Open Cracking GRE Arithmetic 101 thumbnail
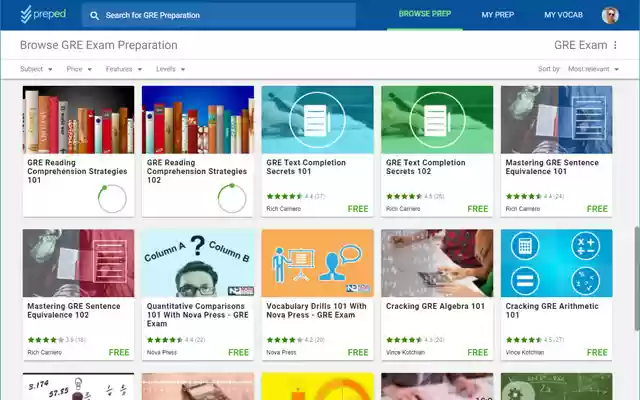This screenshot has width=640, height=400. (x=556, y=263)
